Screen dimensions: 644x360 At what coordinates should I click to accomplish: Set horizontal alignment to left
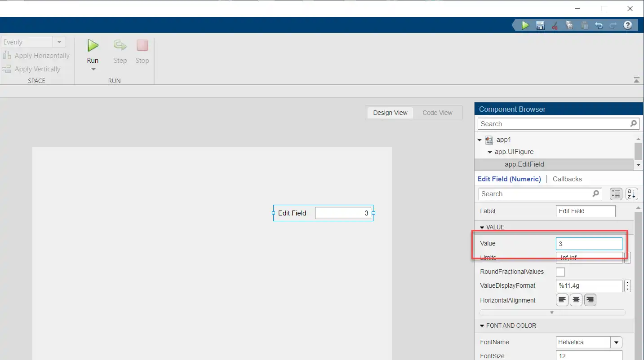(x=562, y=300)
